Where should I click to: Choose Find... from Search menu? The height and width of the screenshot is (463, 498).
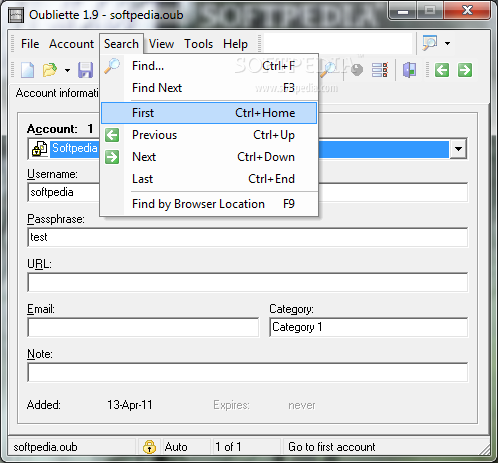pos(209,66)
